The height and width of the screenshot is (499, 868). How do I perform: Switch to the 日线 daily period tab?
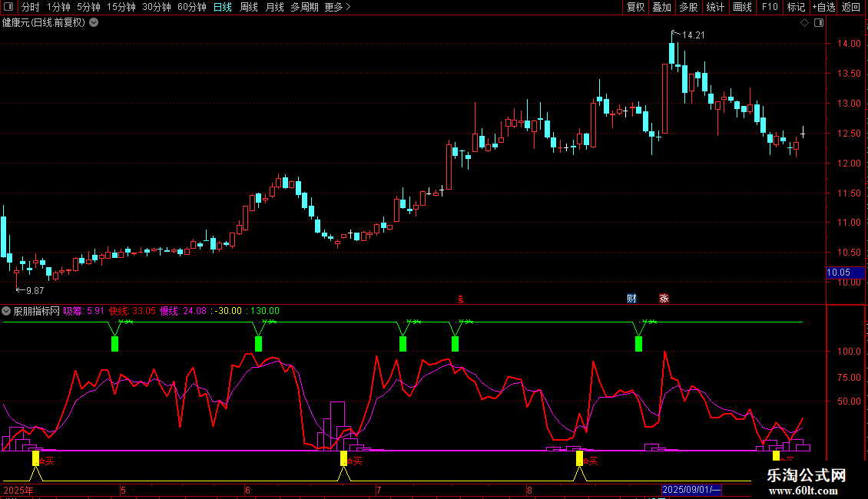tap(222, 8)
